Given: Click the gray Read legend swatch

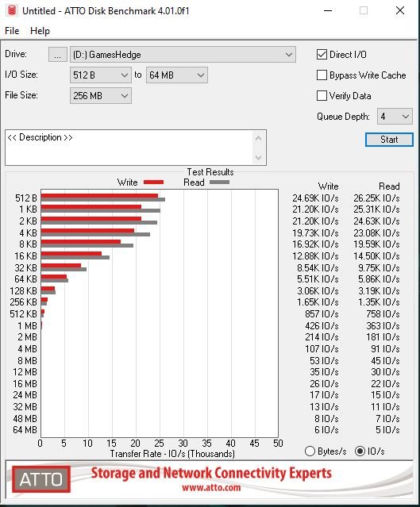Looking at the screenshot, I should click(219, 182).
